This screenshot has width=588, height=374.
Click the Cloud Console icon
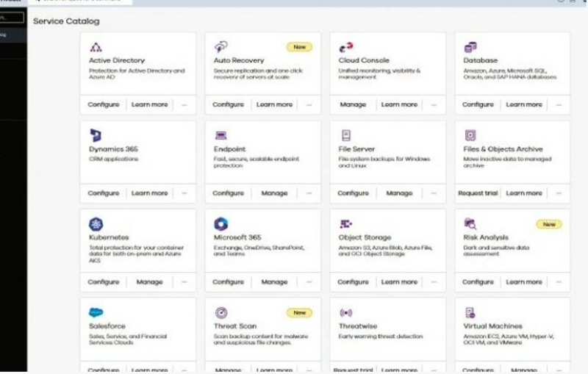point(345,47)
